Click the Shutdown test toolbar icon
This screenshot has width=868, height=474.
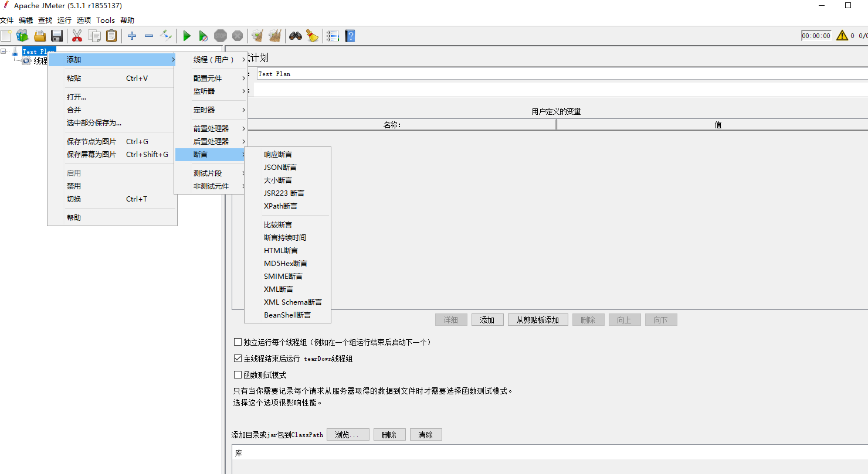click(238, 36)
